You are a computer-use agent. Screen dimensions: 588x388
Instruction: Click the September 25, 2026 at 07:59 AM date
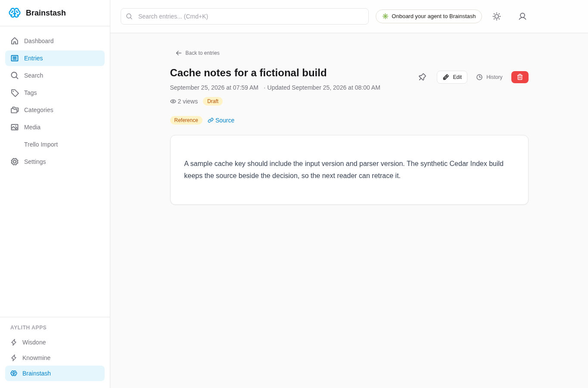214,88
